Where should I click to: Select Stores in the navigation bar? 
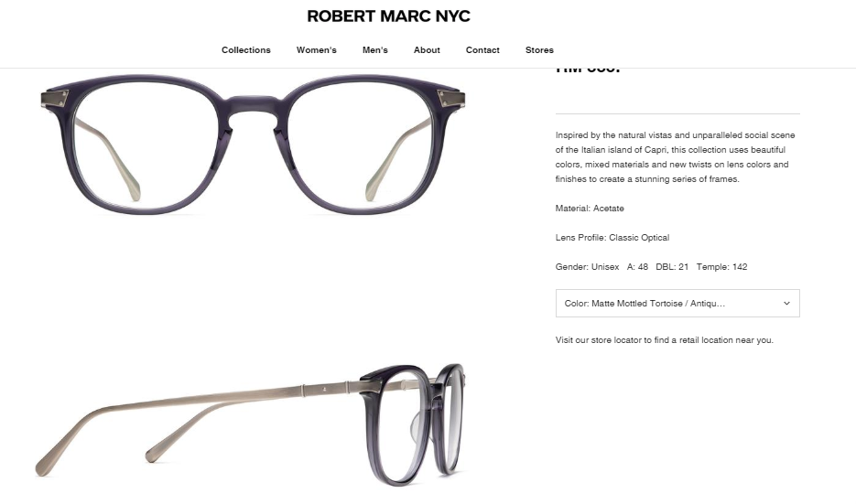(x=539, y=50)
